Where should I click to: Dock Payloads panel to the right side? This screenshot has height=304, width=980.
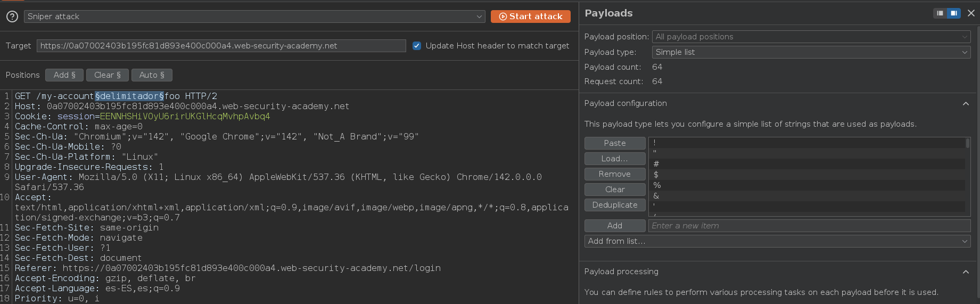tap(954, 13)
